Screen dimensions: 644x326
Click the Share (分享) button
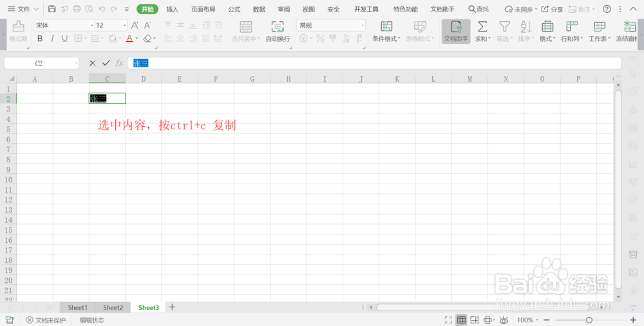point(552,9)
